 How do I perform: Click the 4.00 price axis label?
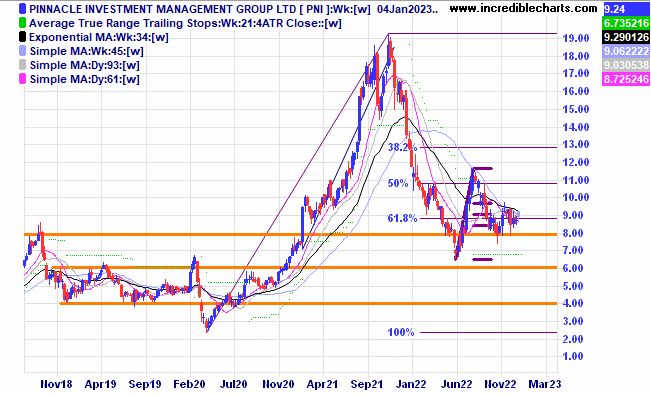pyautogui.click(x=573, y=304)
